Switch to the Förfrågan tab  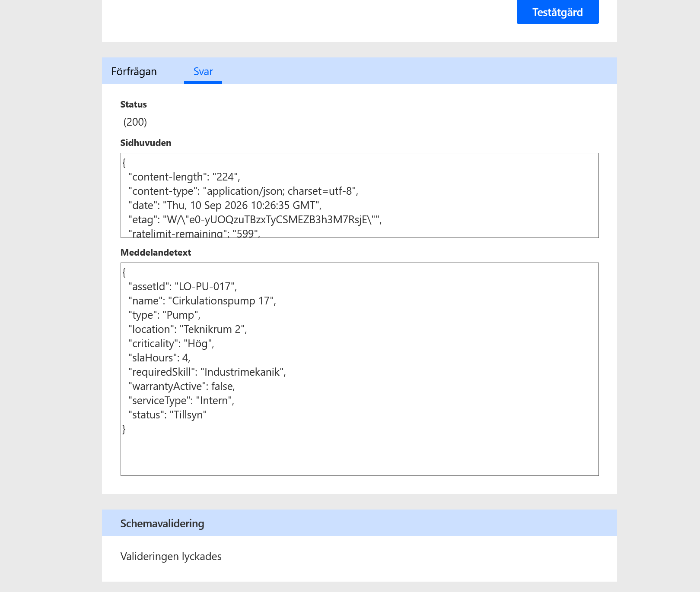(x=134, y=71)
